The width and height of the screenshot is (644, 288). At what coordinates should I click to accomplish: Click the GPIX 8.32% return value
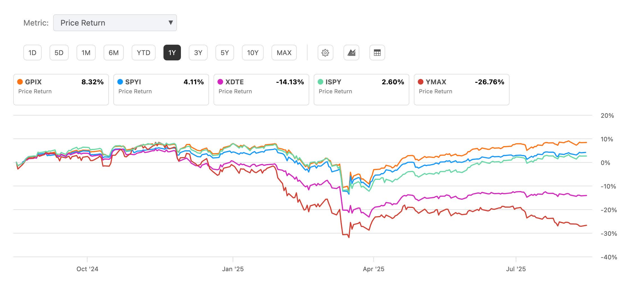coord(93,82)
